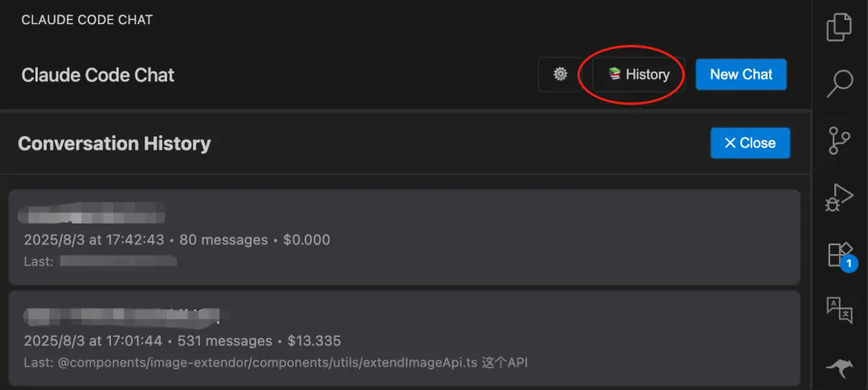Open the Run and Debug view
Screen dimensions: 868x390
point(839,197)
